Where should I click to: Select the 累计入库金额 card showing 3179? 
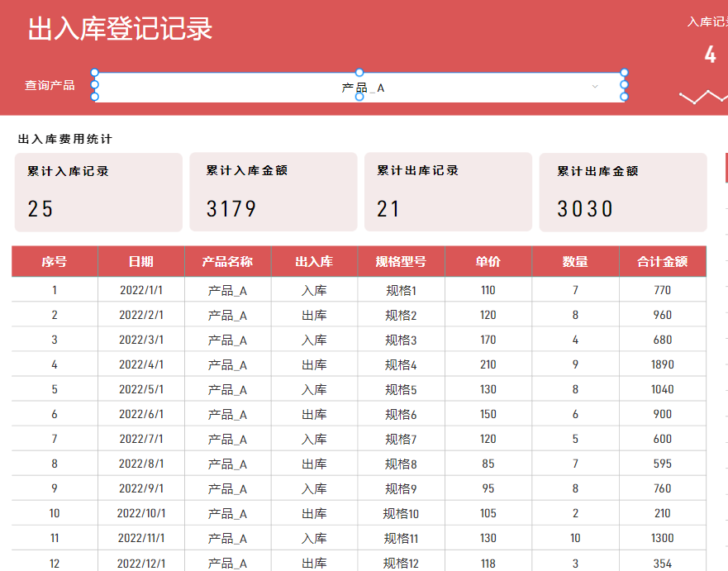(273, 192)
